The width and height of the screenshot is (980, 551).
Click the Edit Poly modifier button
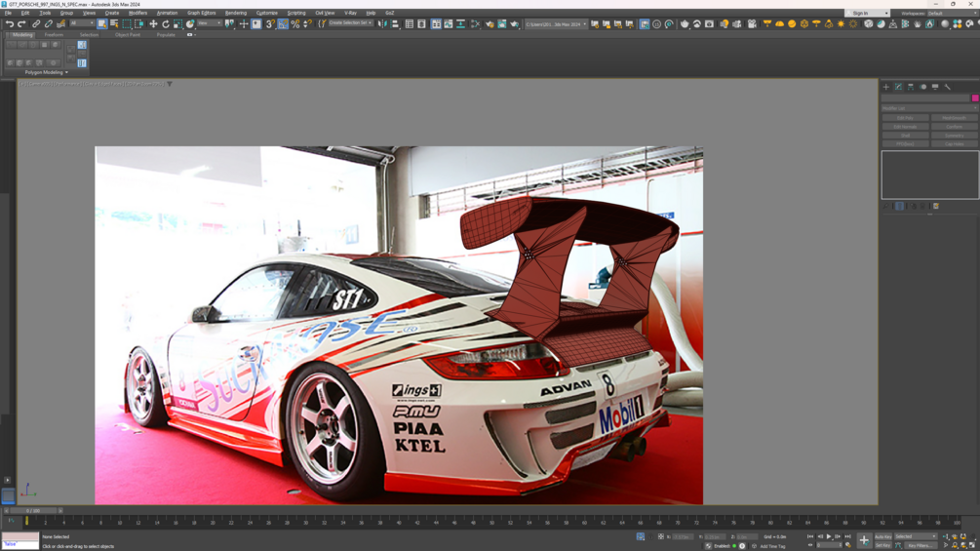pos(905,117)
